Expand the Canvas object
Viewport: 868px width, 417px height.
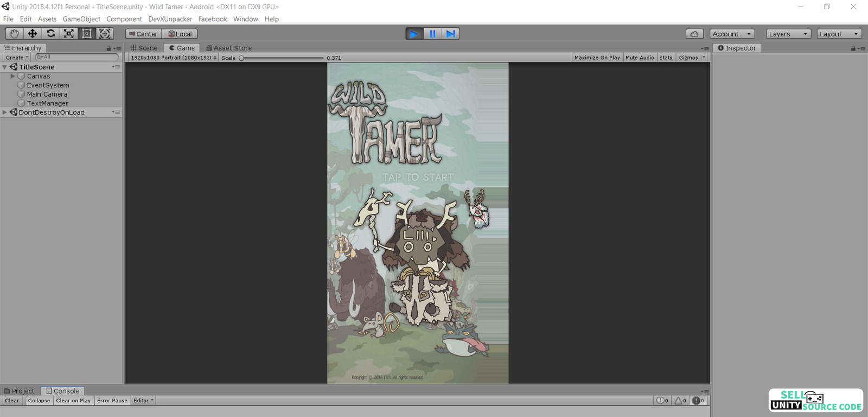pyautogui.click(x=13, y=77)
